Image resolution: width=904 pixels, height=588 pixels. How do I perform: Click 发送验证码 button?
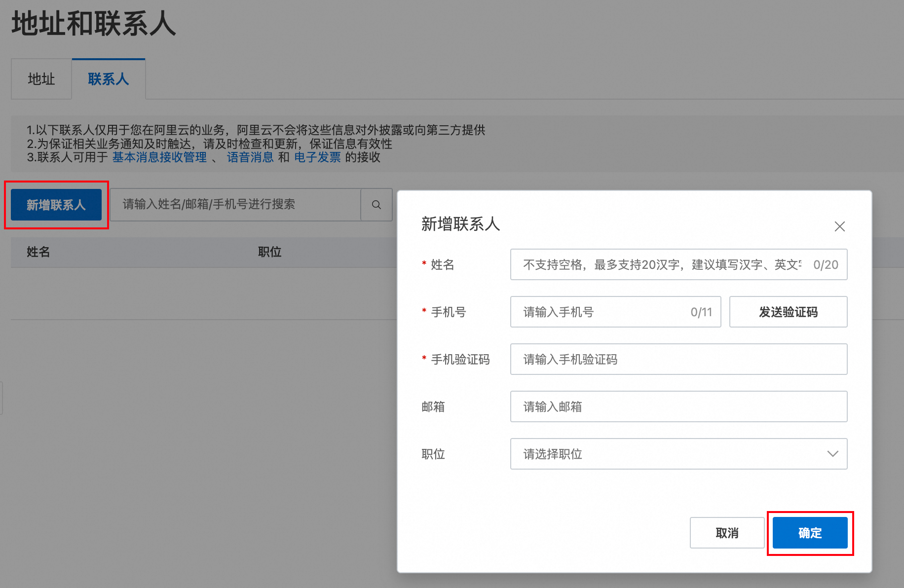[x=788, y=312]
